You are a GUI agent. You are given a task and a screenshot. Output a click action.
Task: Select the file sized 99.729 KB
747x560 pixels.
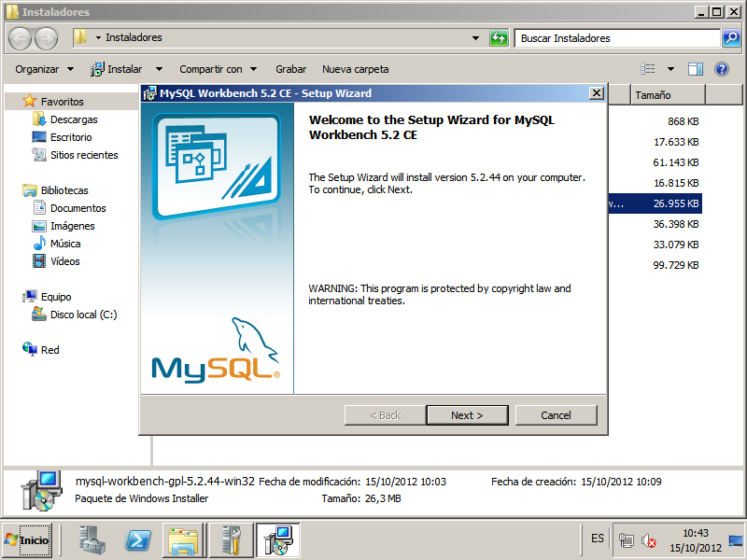coord(676,265)
